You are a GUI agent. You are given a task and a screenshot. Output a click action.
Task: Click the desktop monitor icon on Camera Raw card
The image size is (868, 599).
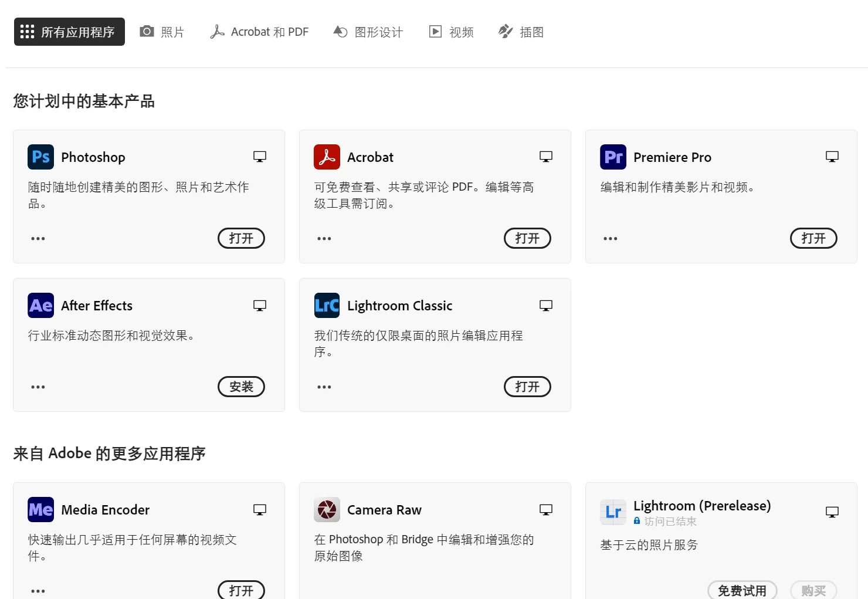coord(546,510)
